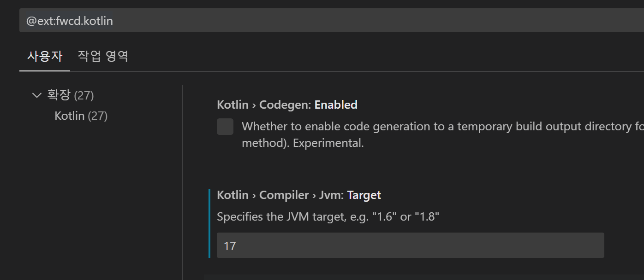The image size is (644, 280).
Task: Click the Kotlin › Compiler › Jvm: Target heading
Action: coord(299,195)
